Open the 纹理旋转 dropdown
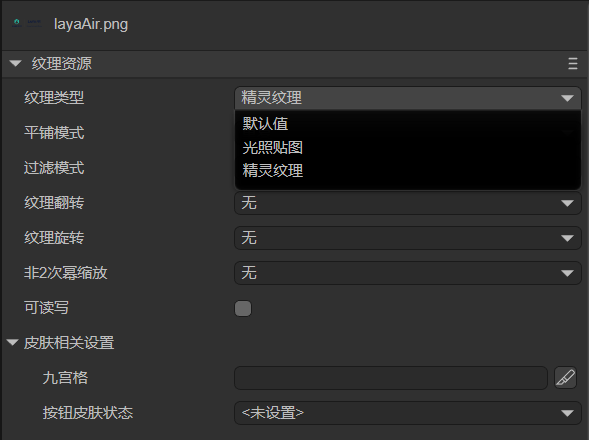Viewport: 589px width, 440px height. [408, 238]
